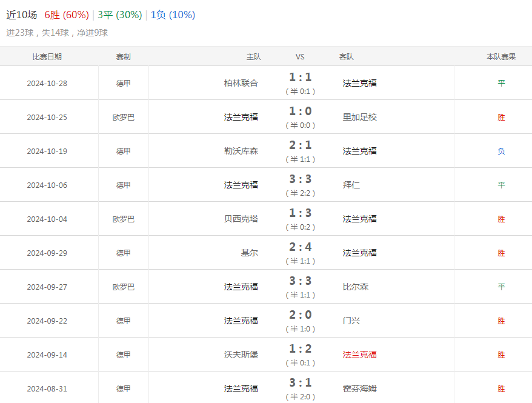Click the half-time score (半 2:2) for 拜仁 match
The image size is (532, 403).
[x=301, y=193]
